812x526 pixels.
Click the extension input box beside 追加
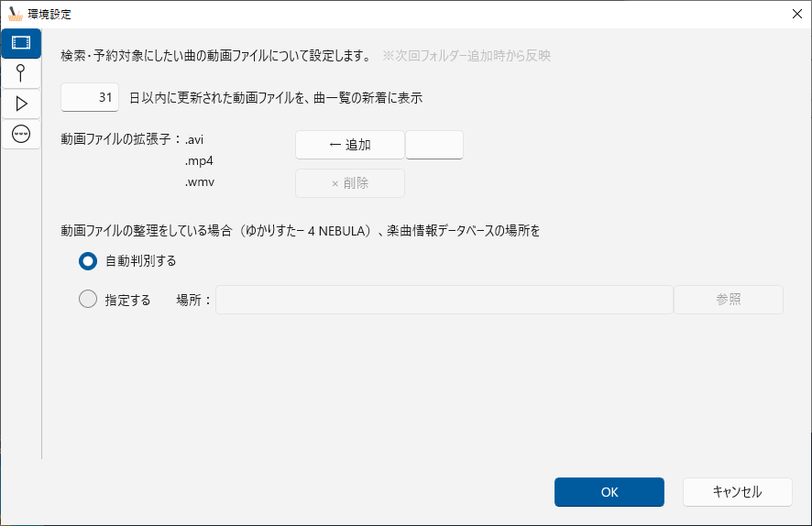click(x=434, y=145)
